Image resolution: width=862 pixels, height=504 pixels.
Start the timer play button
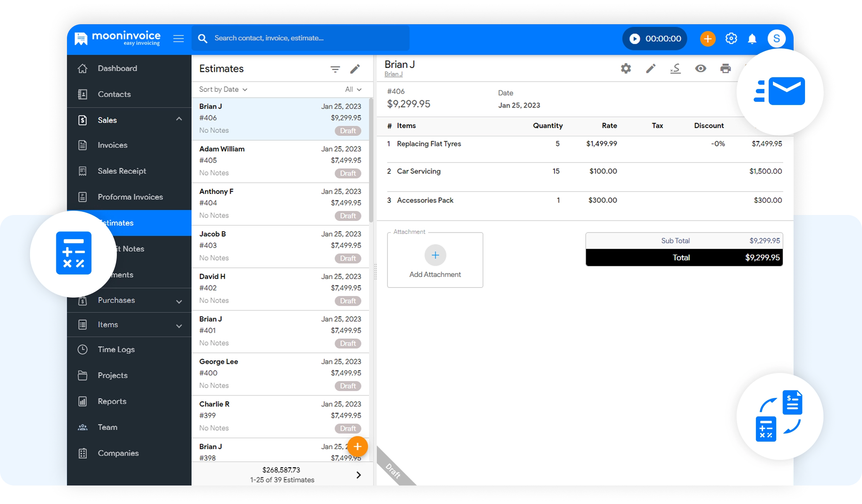coord(634,38)
